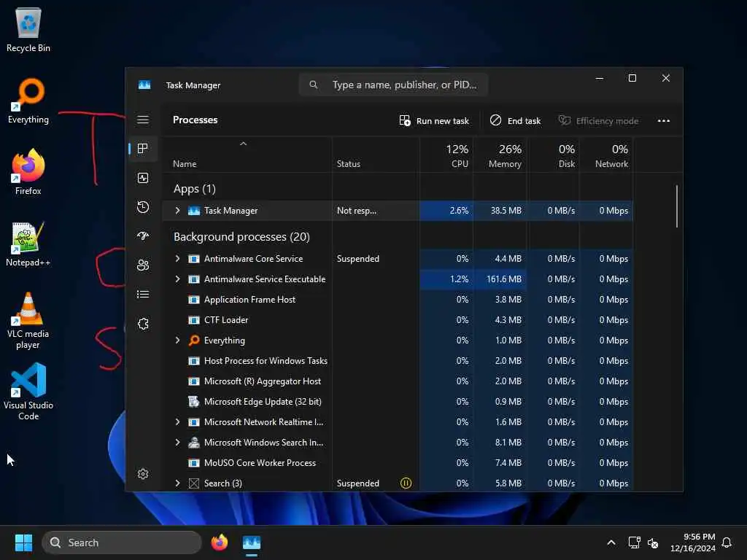Screen dimensions: 747x560
Task: Open the Performance sidebar icon
Action: coord(143,178)
